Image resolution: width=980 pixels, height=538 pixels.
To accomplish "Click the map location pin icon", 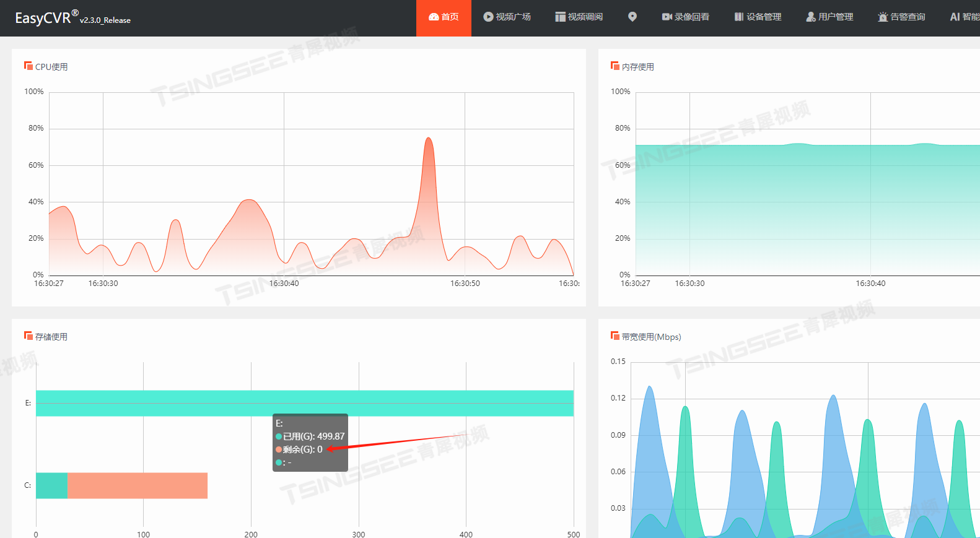I will pyautogui.click(x=632, y=17).
